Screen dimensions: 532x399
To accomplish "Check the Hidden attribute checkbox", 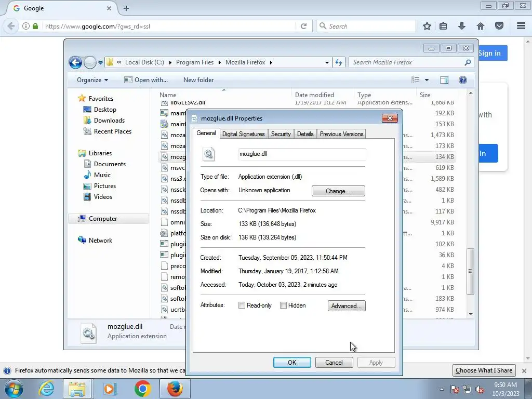I will click(283, 305).
